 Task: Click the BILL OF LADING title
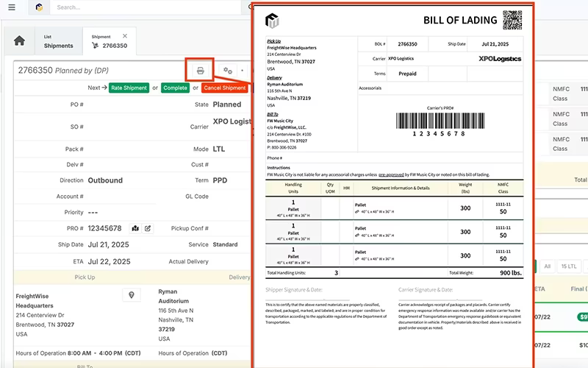tap(460, 21)
